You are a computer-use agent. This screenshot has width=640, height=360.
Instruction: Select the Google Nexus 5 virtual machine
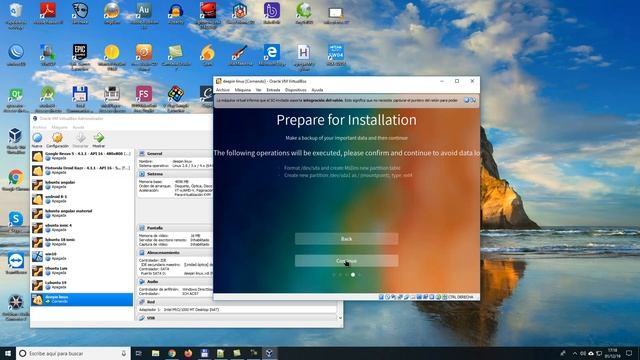tap(82, 156)
